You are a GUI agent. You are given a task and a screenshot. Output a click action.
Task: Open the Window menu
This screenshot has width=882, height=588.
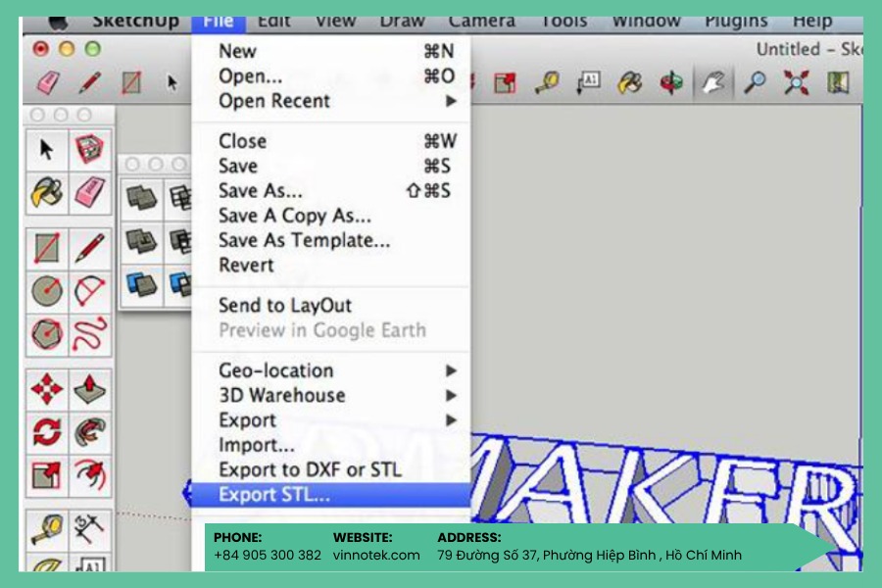647,23
